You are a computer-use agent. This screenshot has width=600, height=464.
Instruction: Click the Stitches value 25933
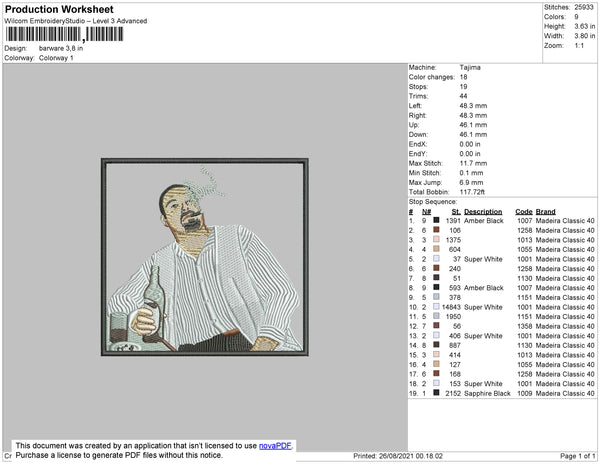tap(584, 7)
